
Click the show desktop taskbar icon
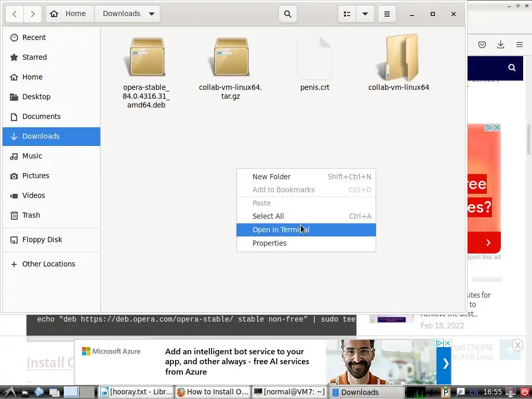[x=54, y=393]
